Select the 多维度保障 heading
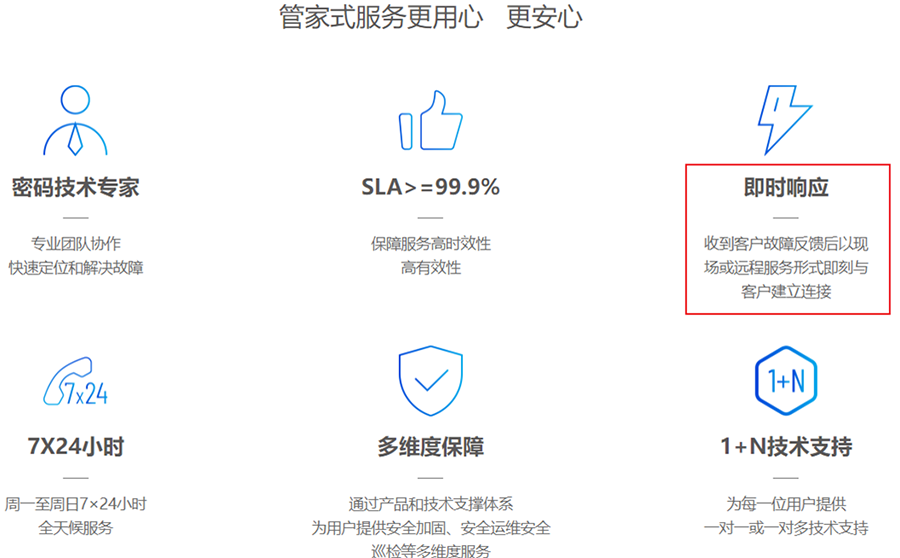Image resolution: width=900 pixels, height=558 pixels. 430,446
